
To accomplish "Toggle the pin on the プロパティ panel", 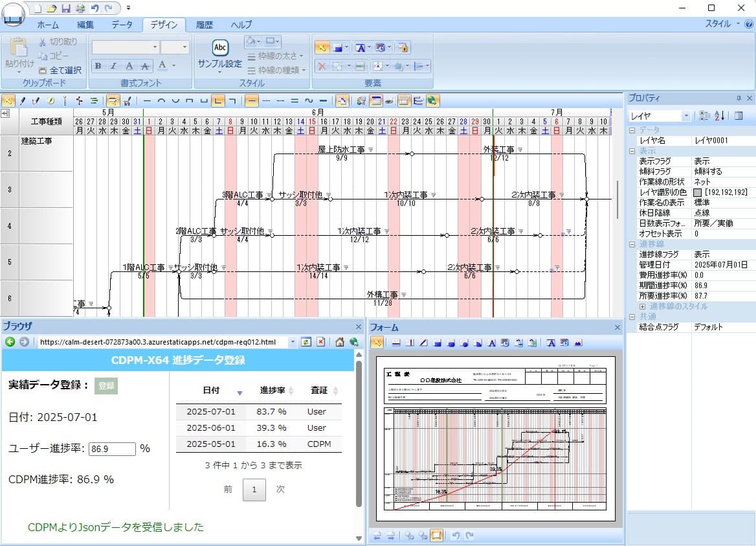I will pyautogui.click(x=739, y=98).
